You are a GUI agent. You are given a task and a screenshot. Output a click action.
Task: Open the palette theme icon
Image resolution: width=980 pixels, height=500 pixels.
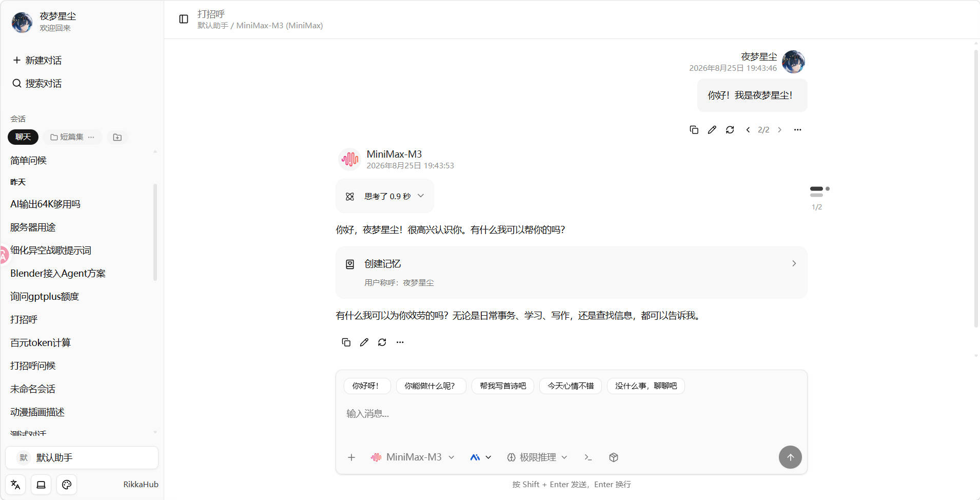tap(67, 485)
